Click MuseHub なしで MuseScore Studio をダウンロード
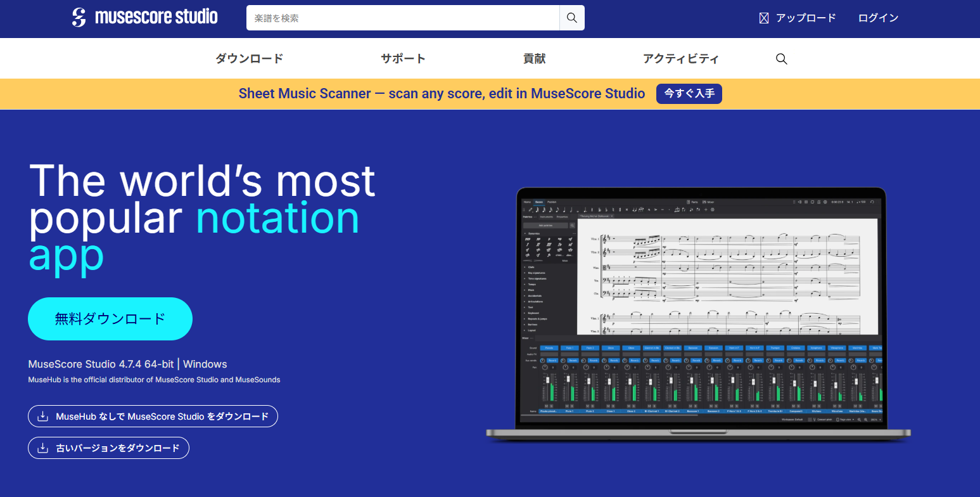 pyautogui.click(x=153, y=416)
